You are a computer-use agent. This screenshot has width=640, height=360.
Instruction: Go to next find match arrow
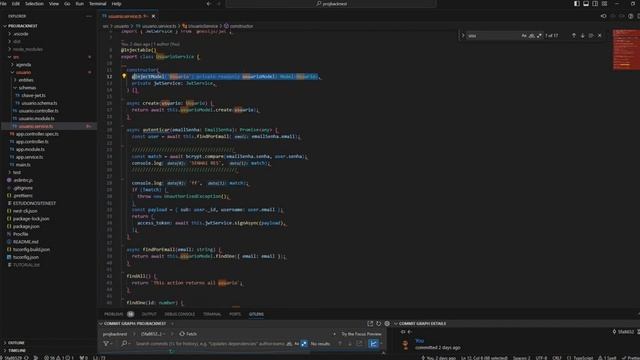click(x=582, y=36)
